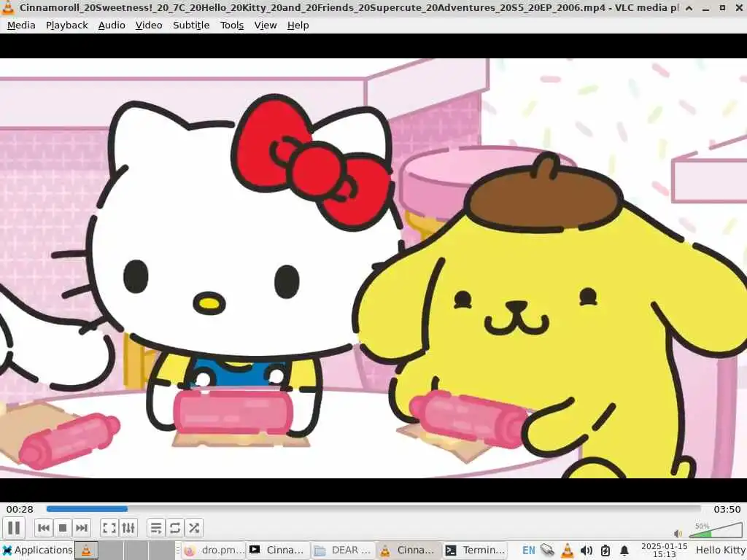747x560 pixels.
Task: Open the Subtitle menu
Action: 191,26
